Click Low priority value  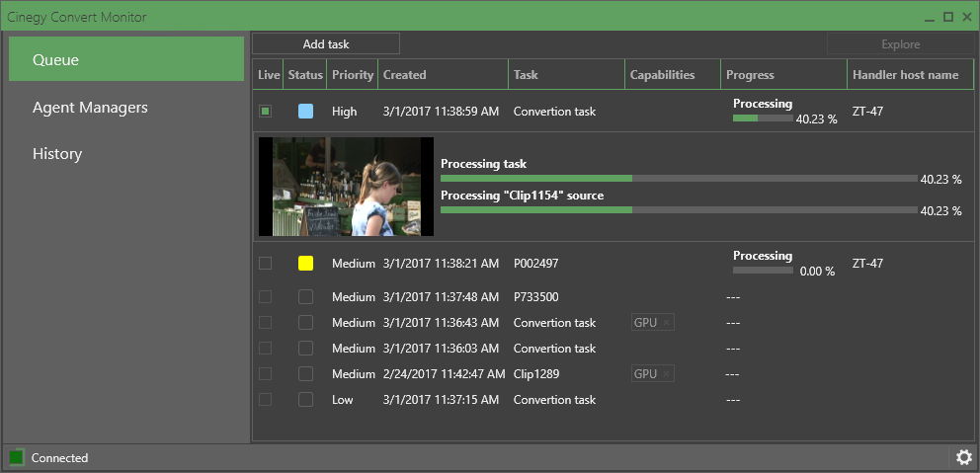(x=343, y=400)
